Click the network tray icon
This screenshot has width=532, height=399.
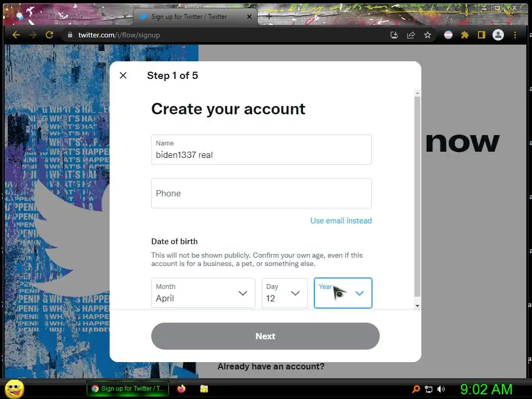coord(429,389)
